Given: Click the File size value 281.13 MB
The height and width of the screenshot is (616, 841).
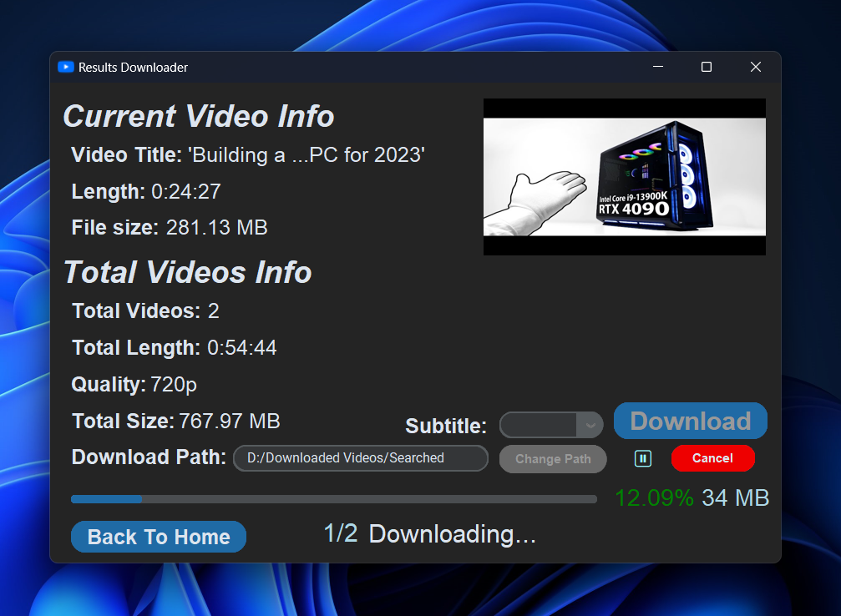Looking at the screenshot, I should coord(216,227).
